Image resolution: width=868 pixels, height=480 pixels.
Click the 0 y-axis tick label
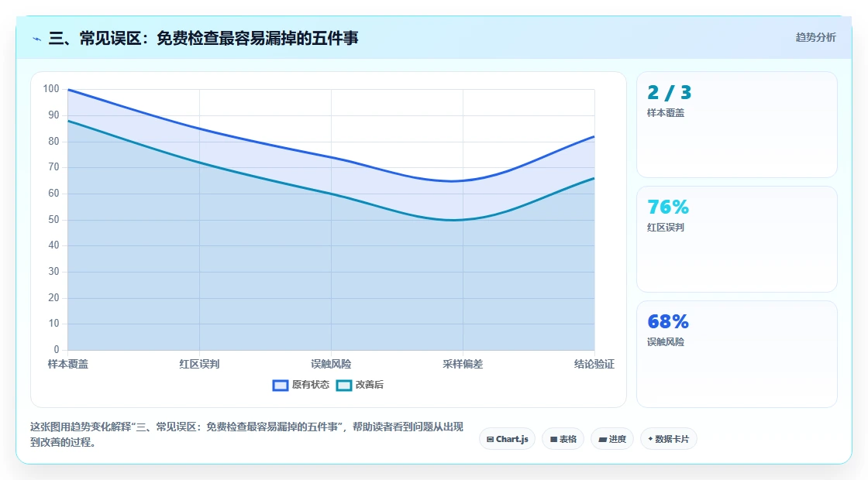tap(57, 349)
